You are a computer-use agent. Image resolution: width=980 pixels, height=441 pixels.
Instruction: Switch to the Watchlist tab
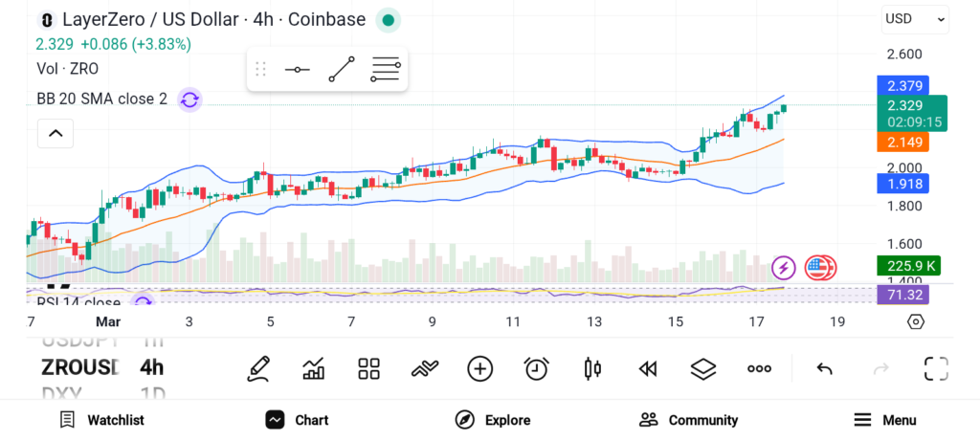[101, 420]
